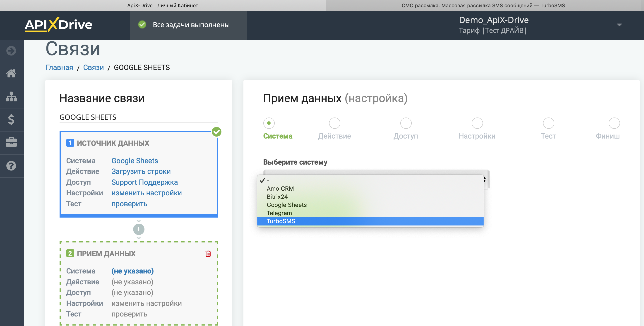Open Загрузить строки action link
The height and width of the screenshot is (326, 644).
(141, 172)
